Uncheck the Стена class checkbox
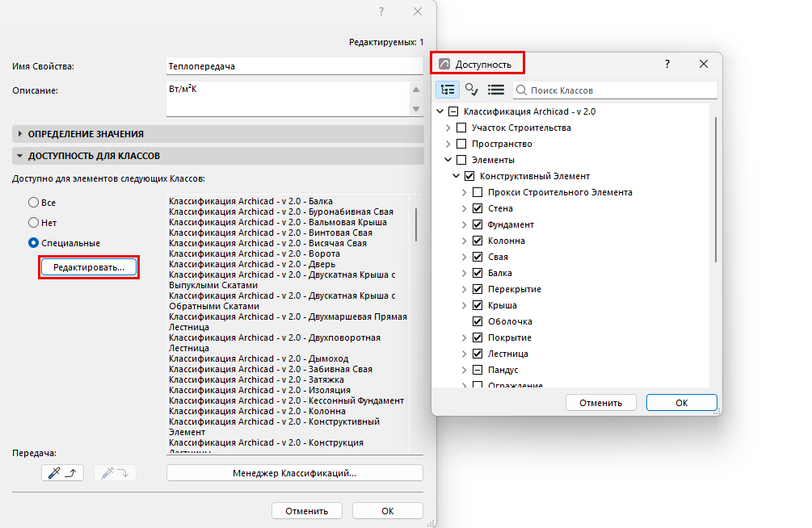The image size is (812, 528). click(x=478, y=208)
